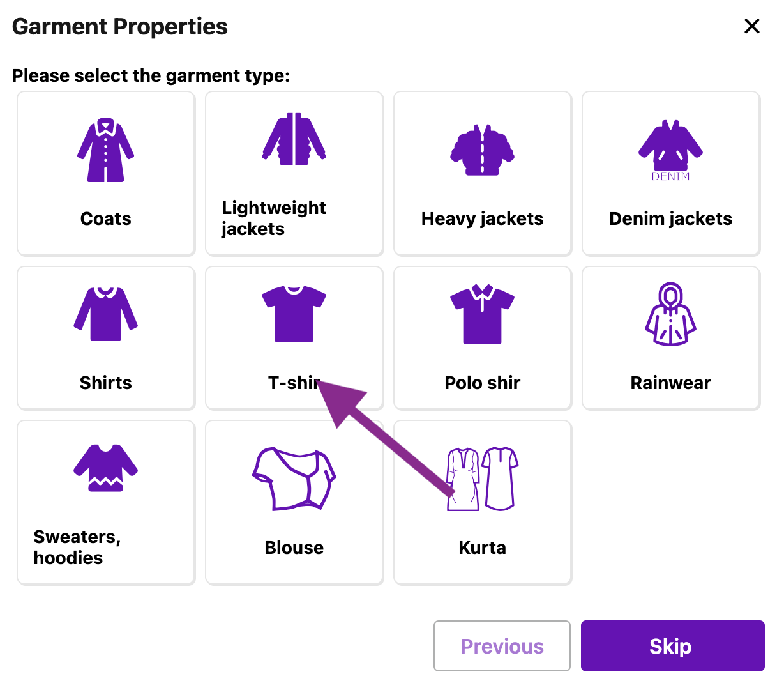Close the Garment Properties dialog
The width and height of the screenshot is (784, 690).
[752, 26]
